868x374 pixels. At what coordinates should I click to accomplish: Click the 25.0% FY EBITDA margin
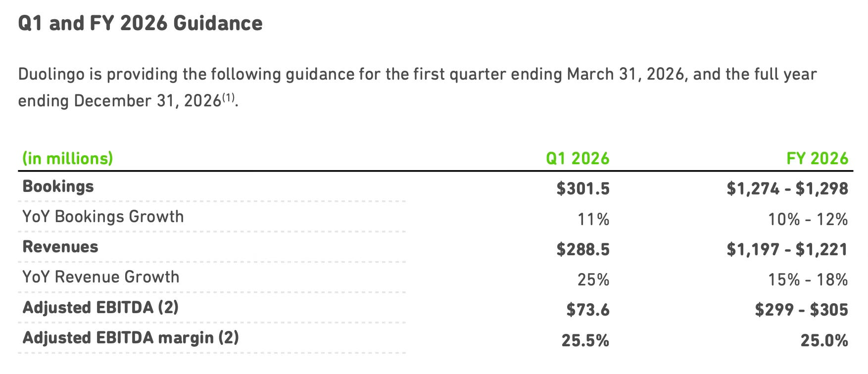(824, 340)
